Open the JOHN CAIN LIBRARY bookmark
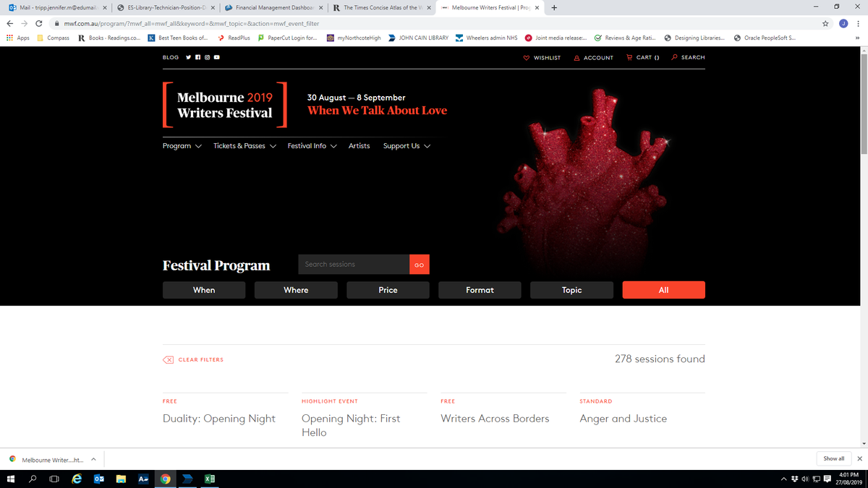The height and width of the screenshot is (488, 868). click(418, 38)
